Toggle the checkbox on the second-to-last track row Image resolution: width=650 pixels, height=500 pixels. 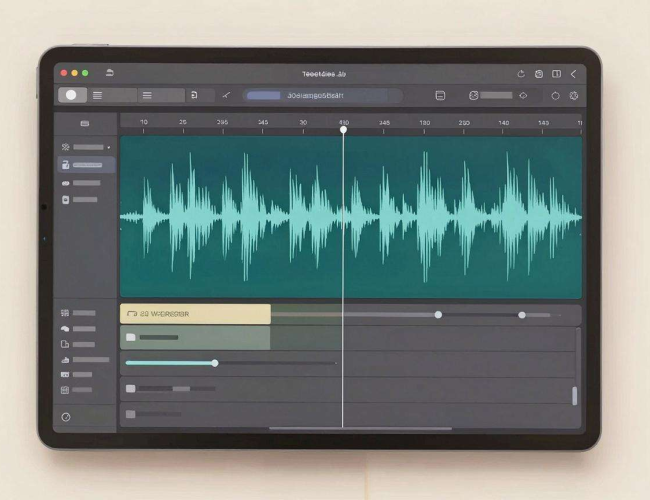[131, 388]
